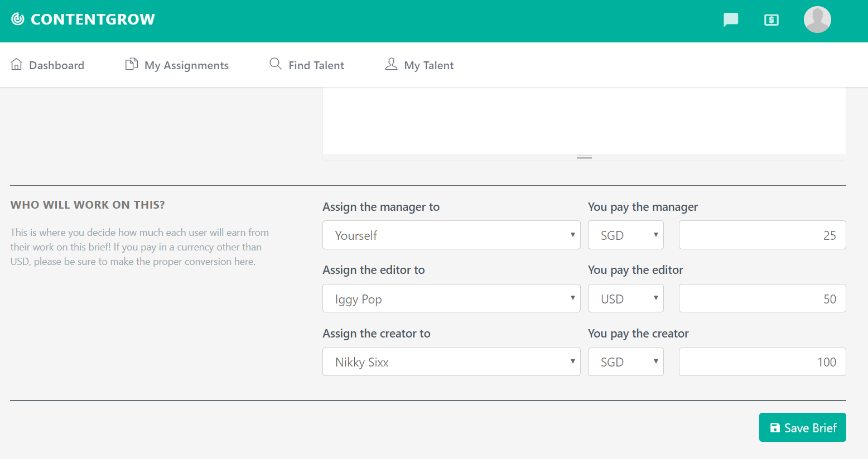Change the editor payment currency USD
Screen dimensions: 868x463
[x=626, y=298]
